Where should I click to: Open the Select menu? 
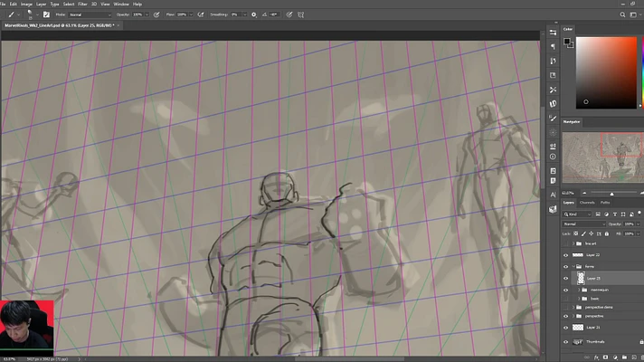coord(69,5)
